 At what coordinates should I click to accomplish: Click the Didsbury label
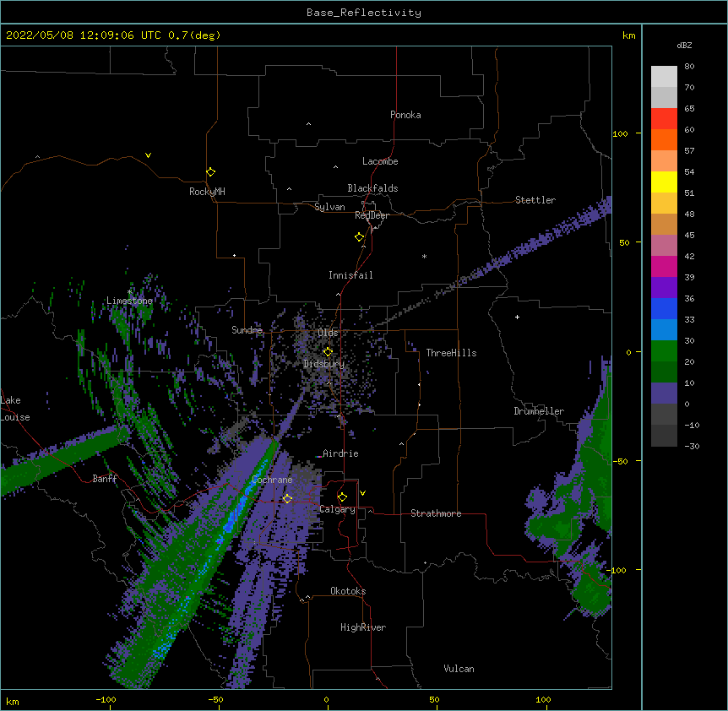pyautogui.click(x=324, y=364)
